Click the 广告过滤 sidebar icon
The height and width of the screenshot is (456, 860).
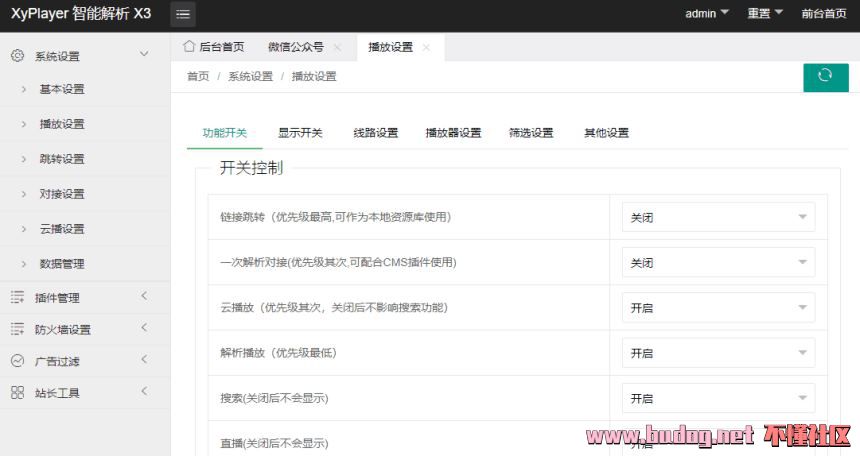[x=17, y=361]
